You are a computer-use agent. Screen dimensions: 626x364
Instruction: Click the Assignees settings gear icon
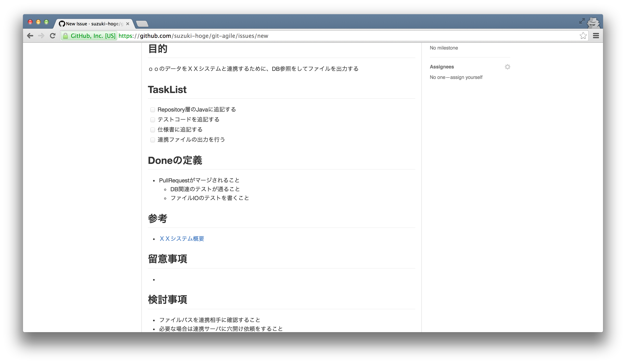click(x=508, y=67)
